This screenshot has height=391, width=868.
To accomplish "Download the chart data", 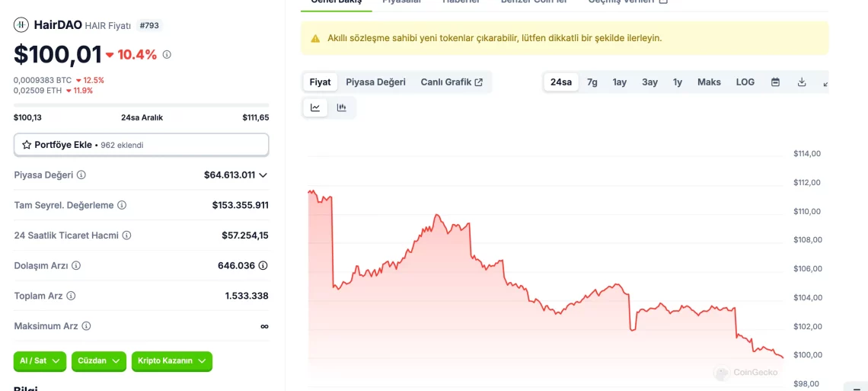I will click(802, 82).
